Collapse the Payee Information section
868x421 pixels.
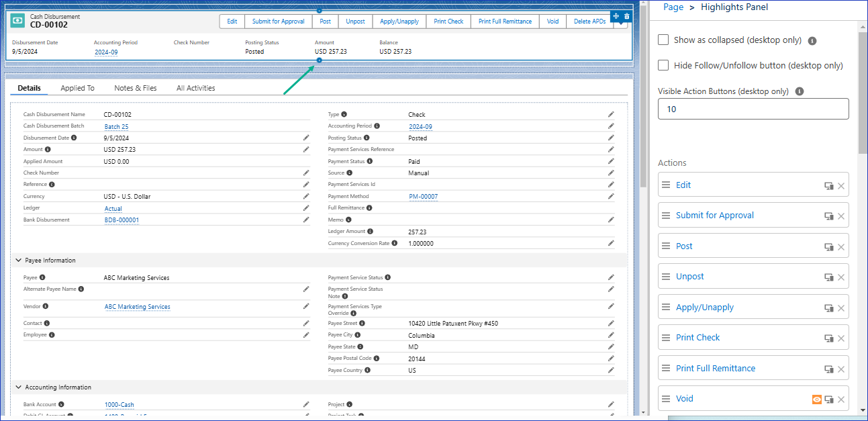[x=17, y=261]
